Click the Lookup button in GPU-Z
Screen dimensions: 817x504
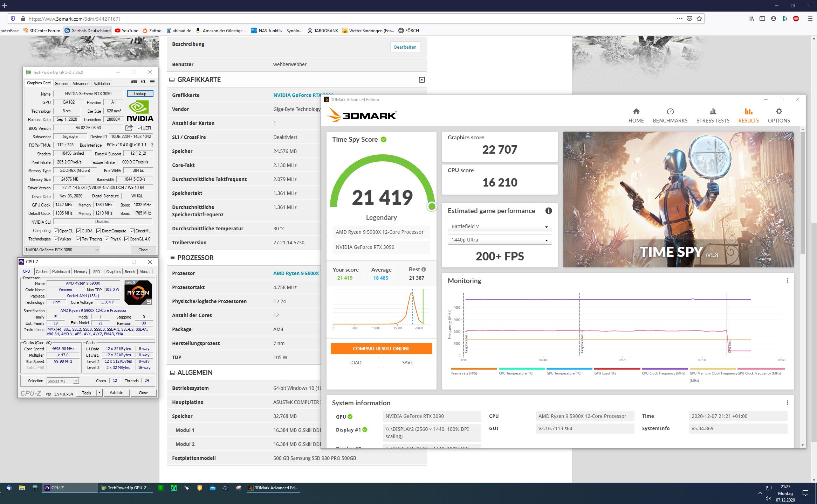pos(140,94)
